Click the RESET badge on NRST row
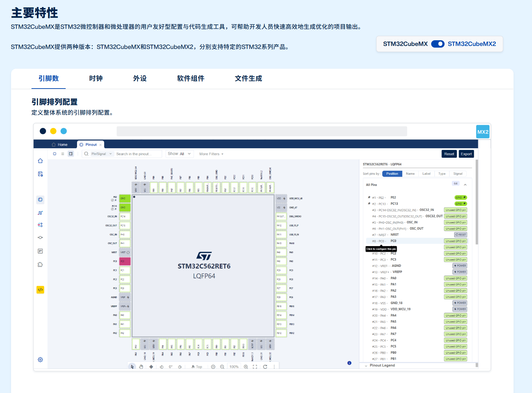This screenshot has height=393, width=532. (x=461, y=235)
